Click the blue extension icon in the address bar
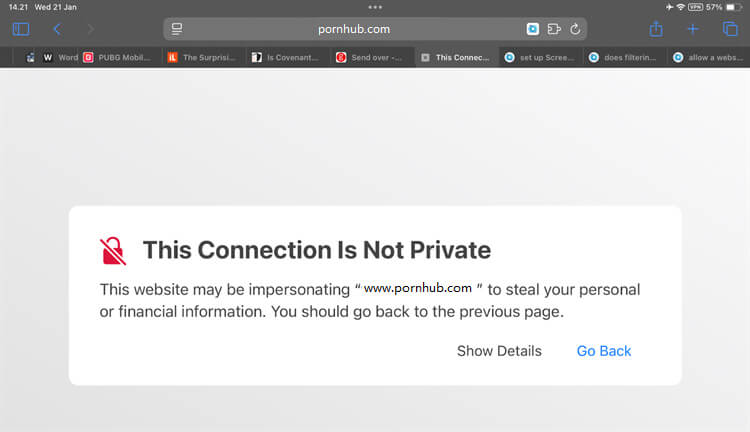Viewport: 750px width, 432px height. pyautogui.click(x=533, y=29)
